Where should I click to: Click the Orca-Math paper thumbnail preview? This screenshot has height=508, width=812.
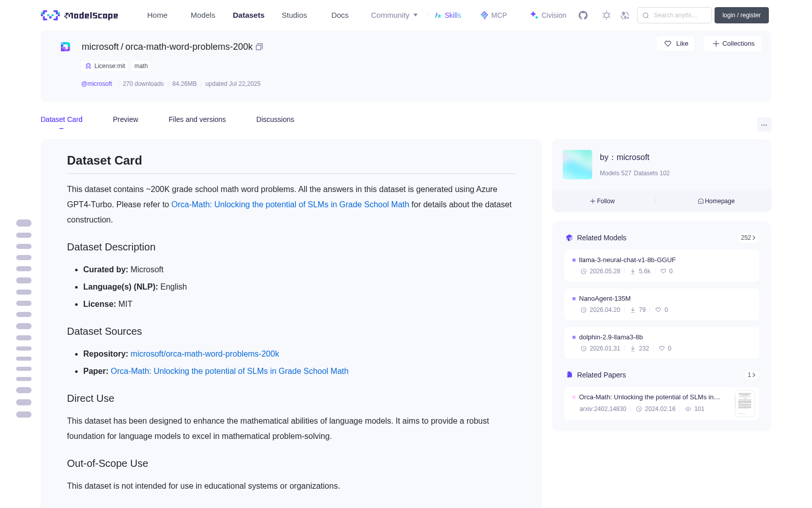(x=745, y=403)
